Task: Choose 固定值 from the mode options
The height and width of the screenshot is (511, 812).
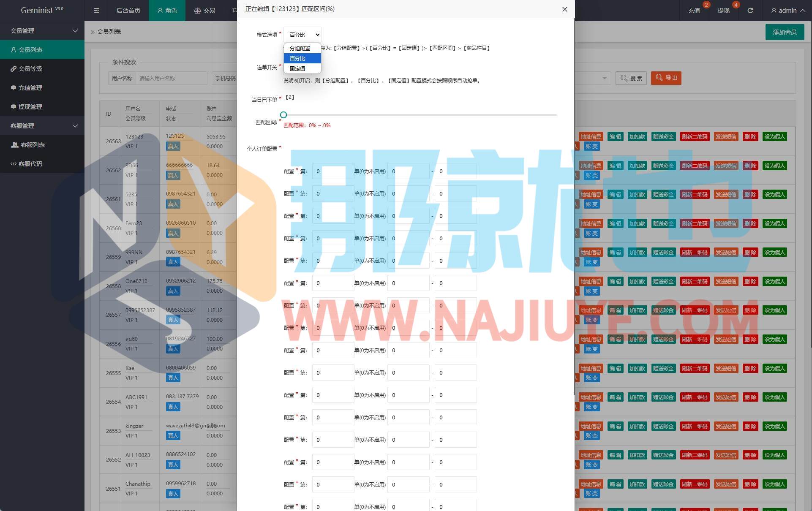Action: tap(297, 68)
